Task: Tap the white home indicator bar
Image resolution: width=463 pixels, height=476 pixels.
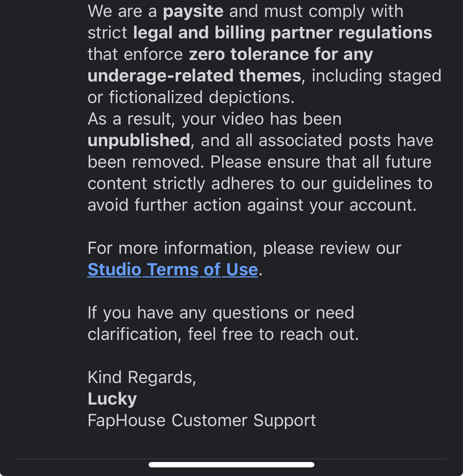Action: pos(231,465)
